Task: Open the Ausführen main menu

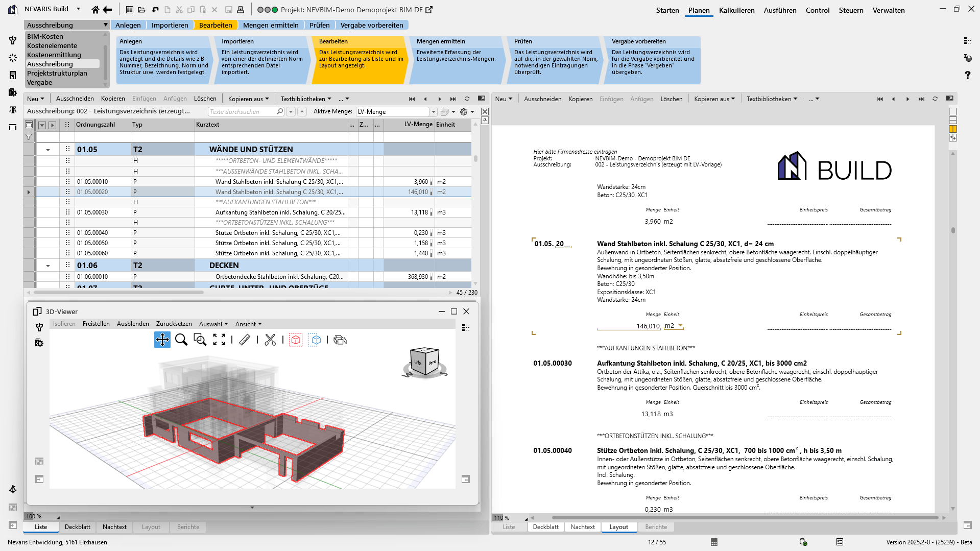Action: pyautogui.click(x=780, y=10)
